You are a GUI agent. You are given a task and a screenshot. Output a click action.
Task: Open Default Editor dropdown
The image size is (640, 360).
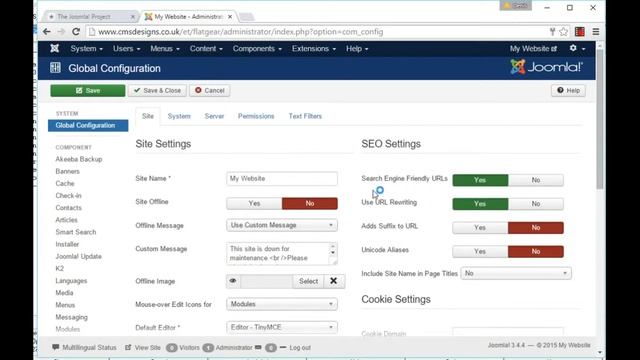[x=282, y=327]
